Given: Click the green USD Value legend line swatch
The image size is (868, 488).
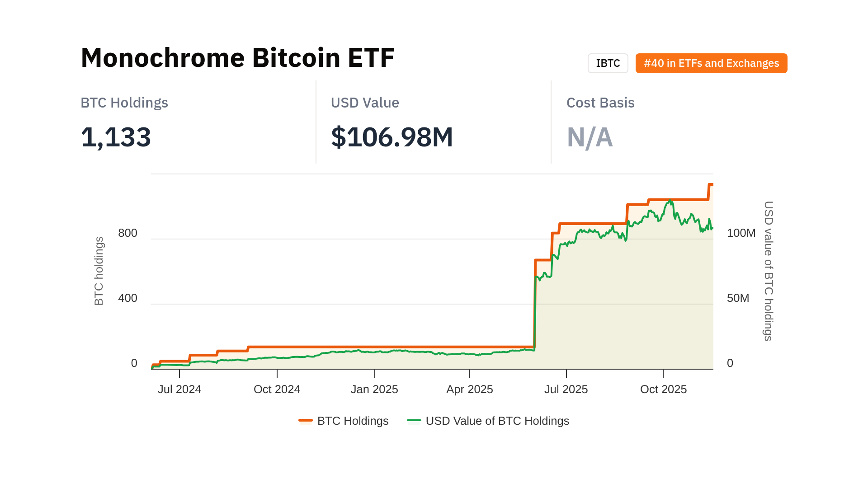Looking at the screenshot, I should (414, 421).
